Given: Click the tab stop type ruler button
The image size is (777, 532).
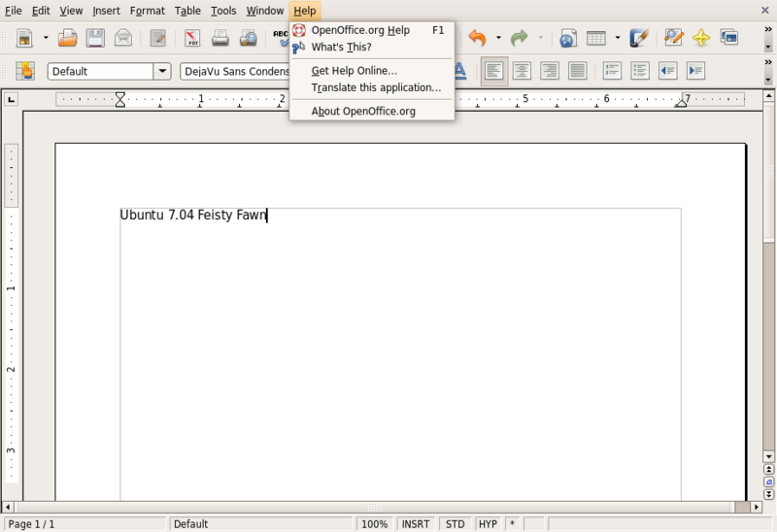Looking at the screenshot, I should (x=12, y=100).
